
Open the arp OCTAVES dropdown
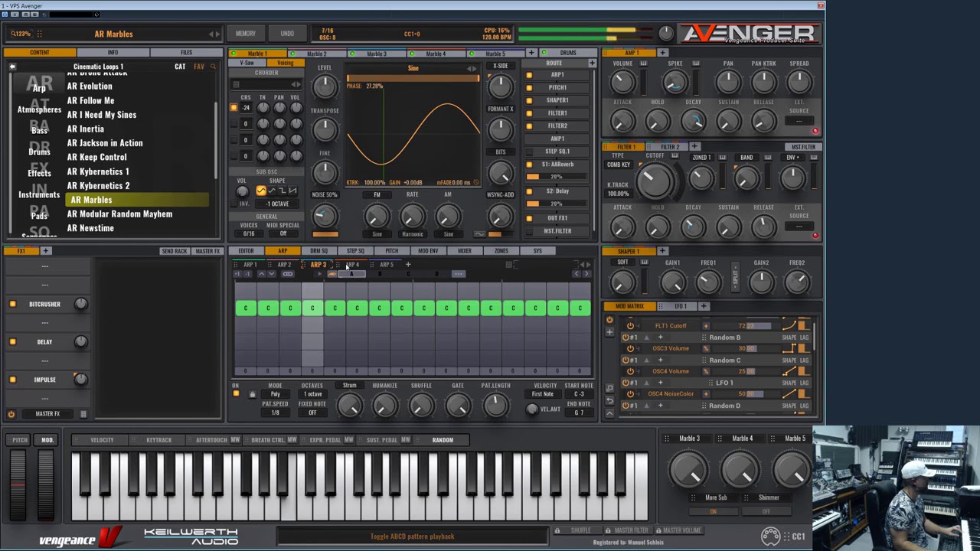[x=312, y=394]
